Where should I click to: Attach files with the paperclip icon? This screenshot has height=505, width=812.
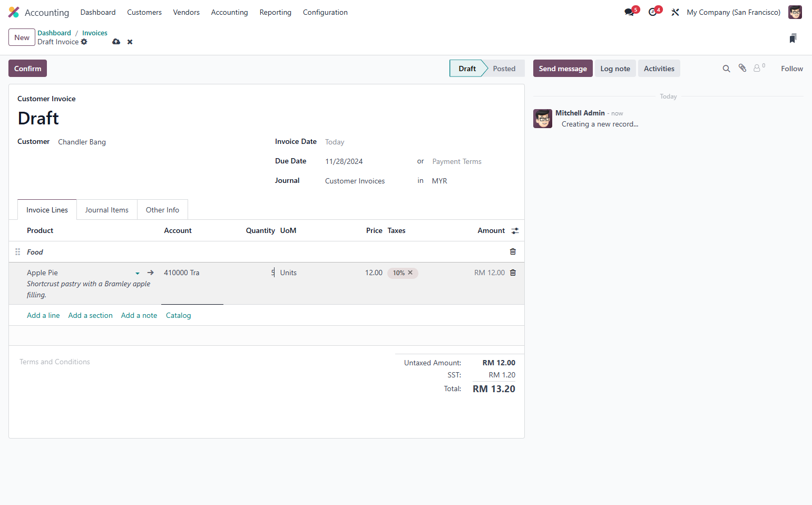742,68
